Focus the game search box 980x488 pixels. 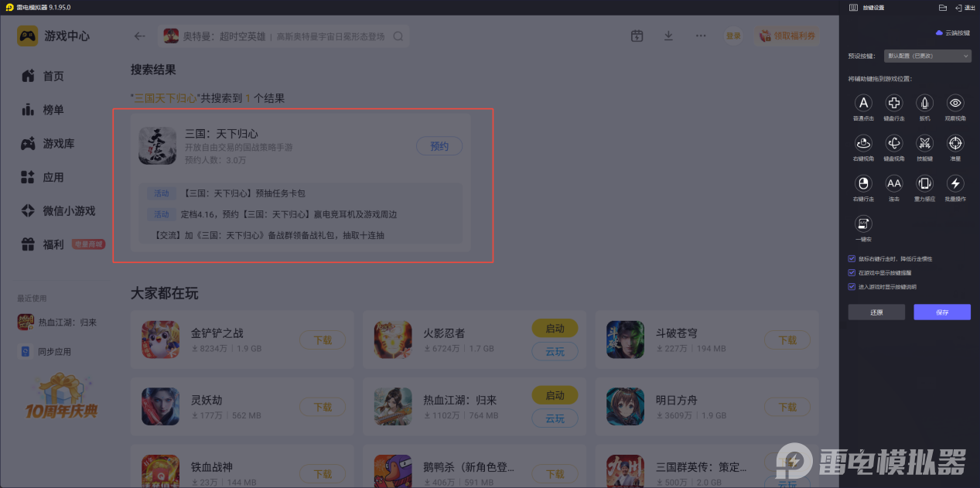pos(284,36)
